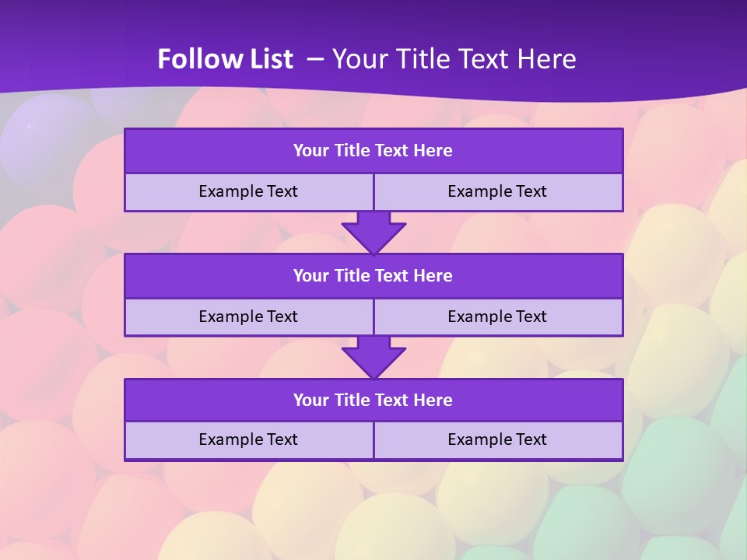747x560 pixels.
Task: Click the down arrow above the bottom box
Action: click(373, 357)
